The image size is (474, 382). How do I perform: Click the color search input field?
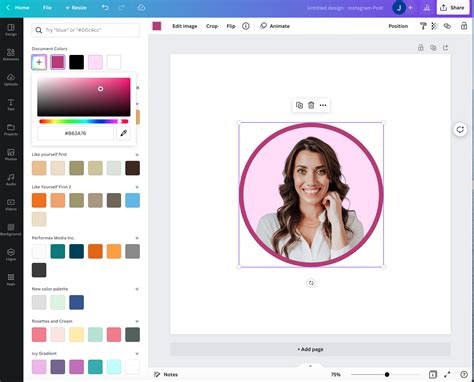(86, 30)
